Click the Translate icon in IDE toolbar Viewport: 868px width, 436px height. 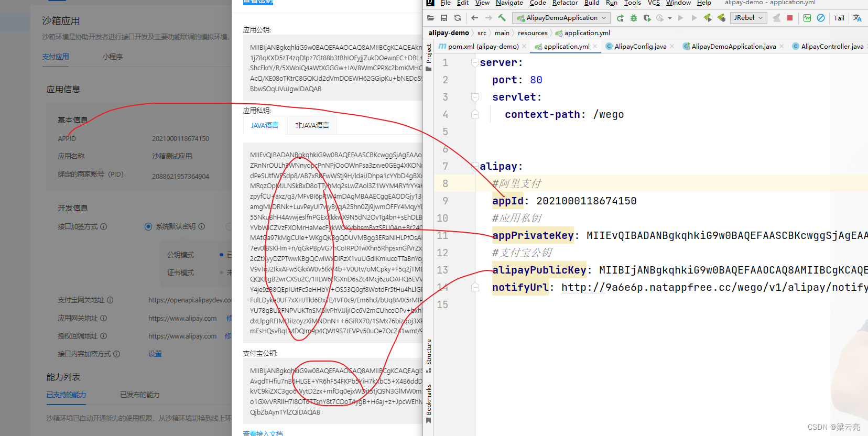coord(858,18)
